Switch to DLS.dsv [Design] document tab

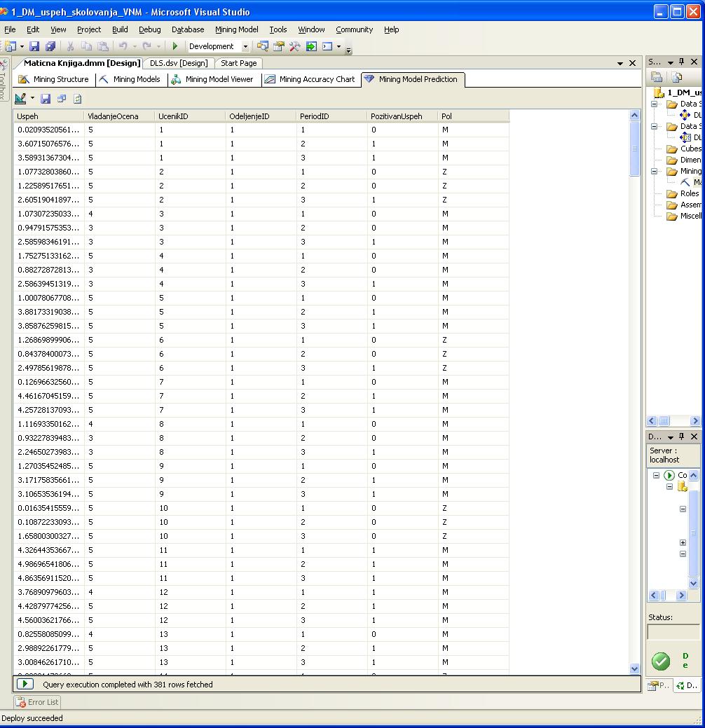pyautogui.click(x=179, y=62)
